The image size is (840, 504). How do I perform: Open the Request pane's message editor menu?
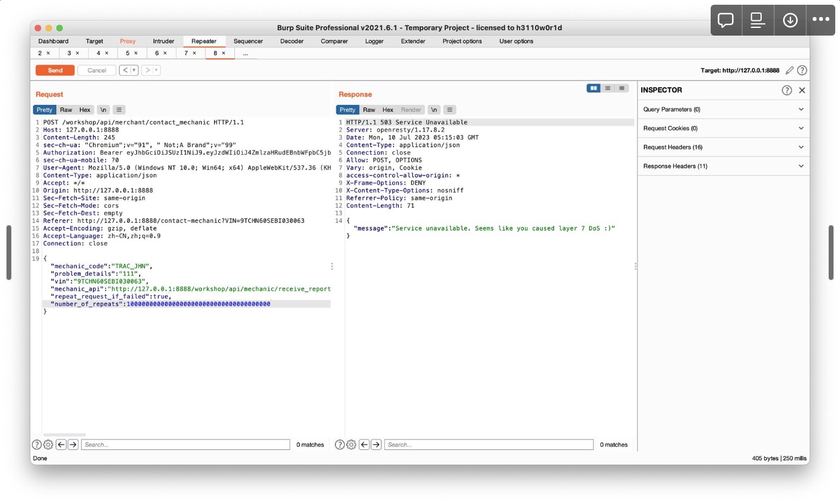119,110
